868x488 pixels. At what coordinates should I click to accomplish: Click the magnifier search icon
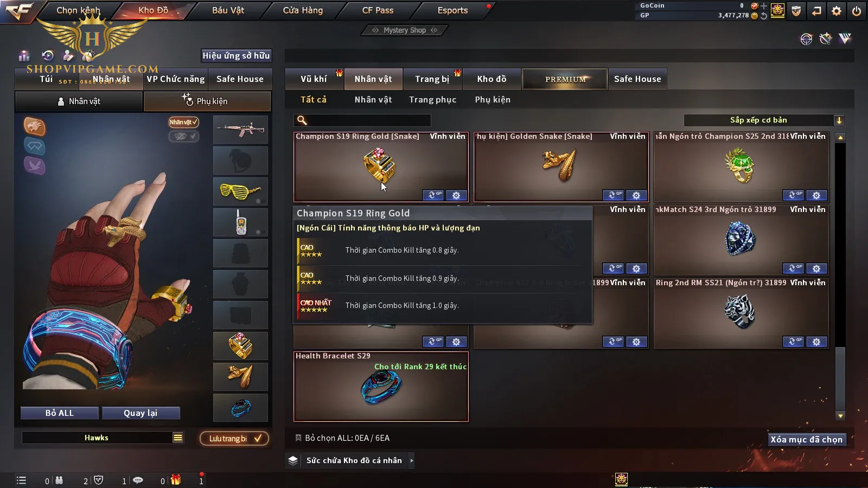pos(302,120)
